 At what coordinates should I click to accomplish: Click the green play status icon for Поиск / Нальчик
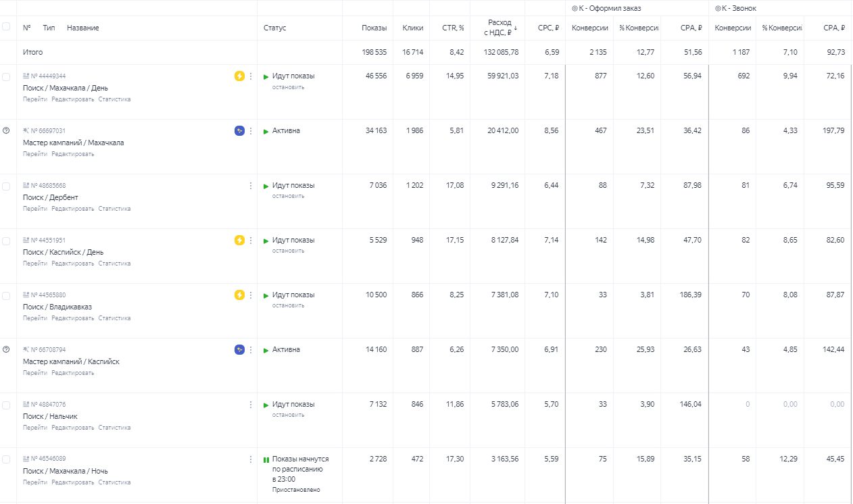coord(266,405)
